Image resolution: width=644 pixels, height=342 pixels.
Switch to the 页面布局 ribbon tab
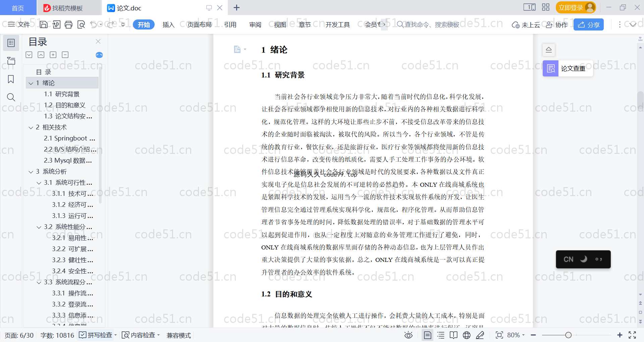(199, 24)
